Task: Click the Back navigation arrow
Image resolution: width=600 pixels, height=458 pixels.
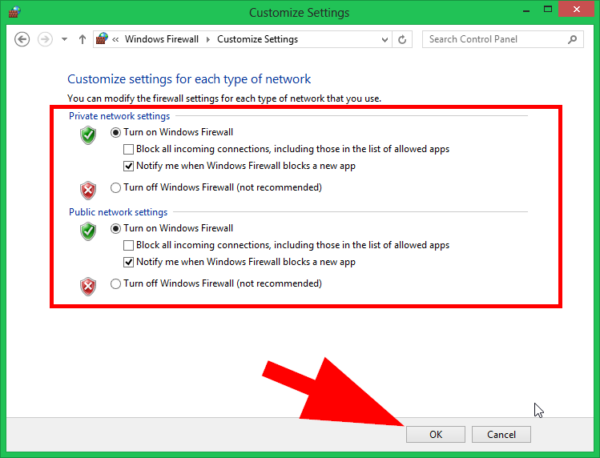Action: [23, 40]
